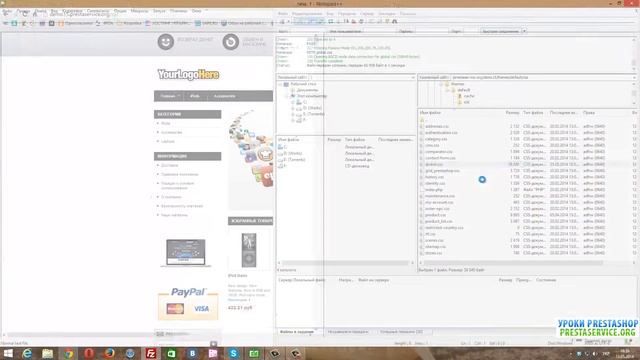Click the disconnect from server toolbar icon
This screenshot has height=360, width=640.
[x=354, y=21]
